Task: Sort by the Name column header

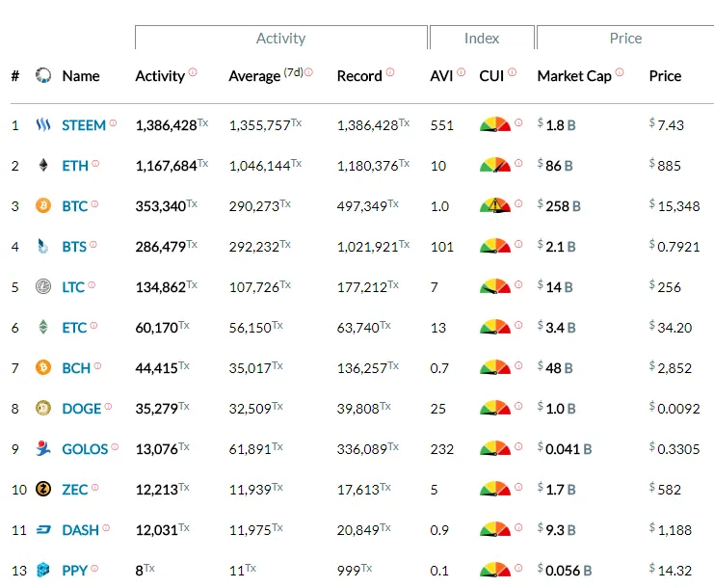Action: 81,75
